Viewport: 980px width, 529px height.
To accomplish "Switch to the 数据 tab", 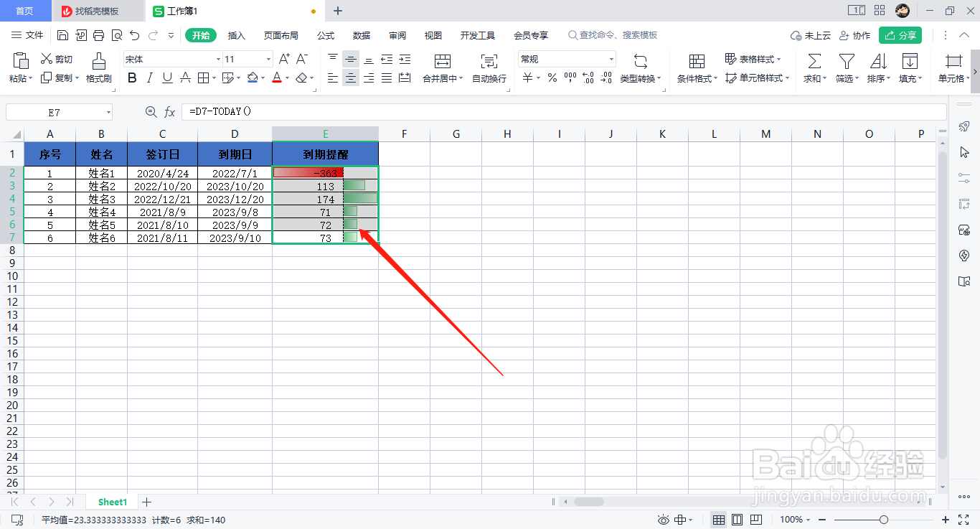I will tap(362, 35).
